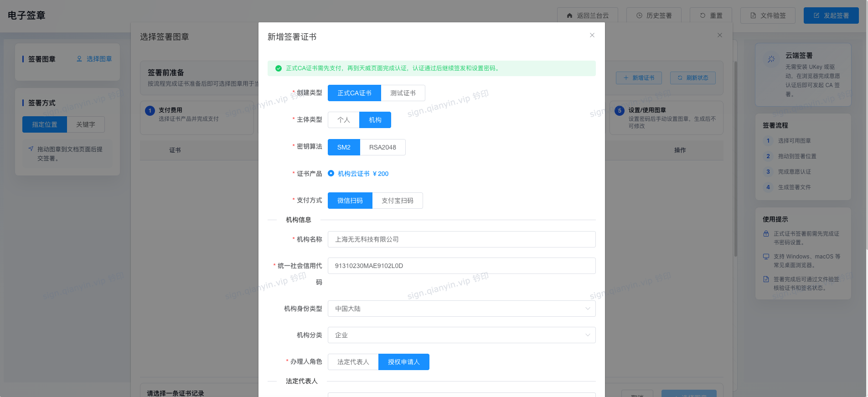Click the 发起签署 button

tap(831, 15)
